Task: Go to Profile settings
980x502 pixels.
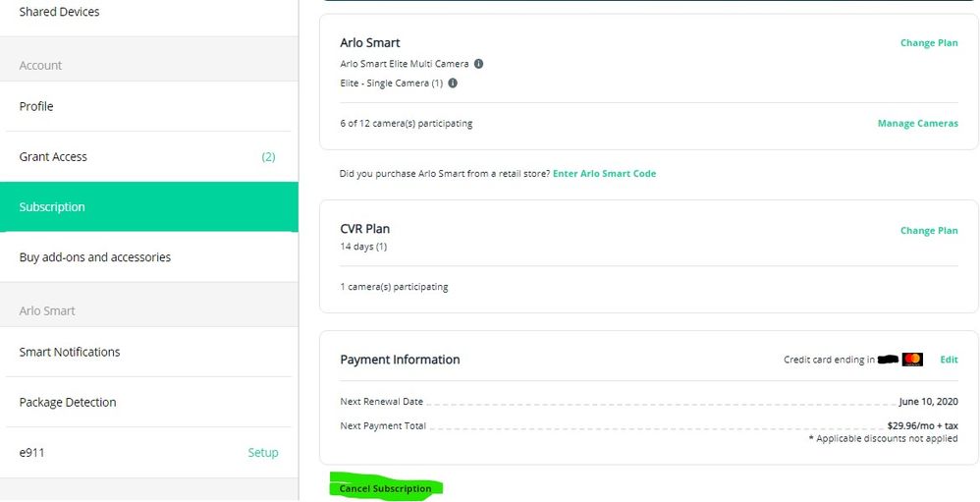Action: tap(148, 106)
